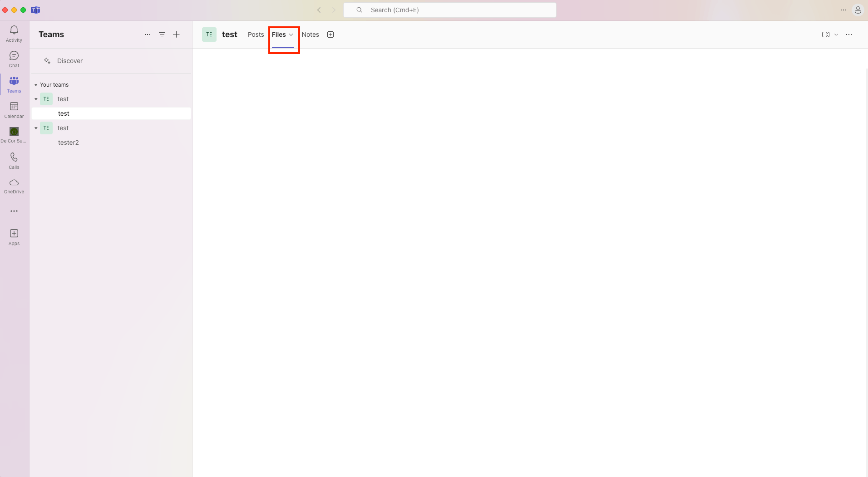Click the forward navigation arrow
Viewport: 868px width, 477px height.
coord(334,10)
